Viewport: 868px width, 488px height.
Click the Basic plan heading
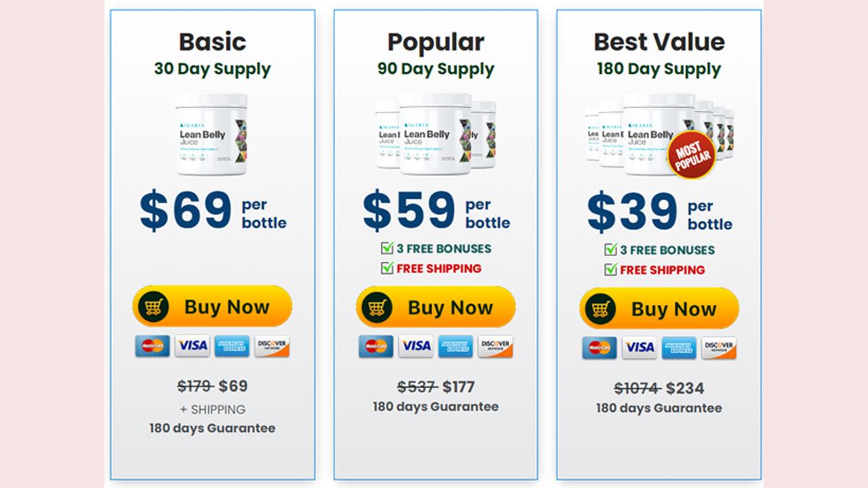coord(212,42)
